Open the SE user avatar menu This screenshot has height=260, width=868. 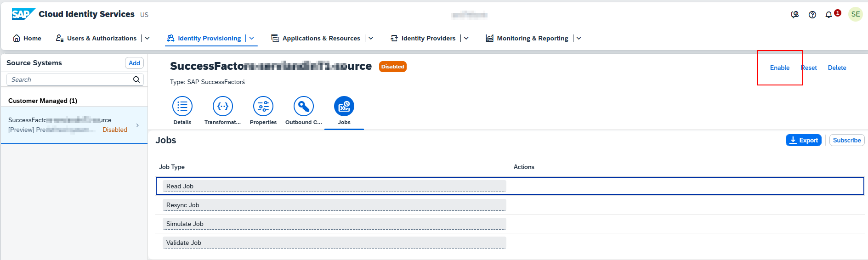point(856,14)
